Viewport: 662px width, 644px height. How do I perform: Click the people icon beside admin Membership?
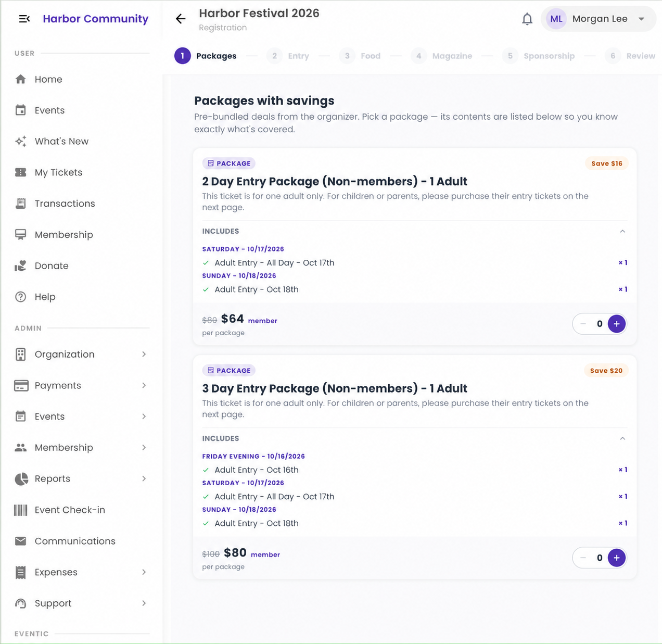coord(21,448)
